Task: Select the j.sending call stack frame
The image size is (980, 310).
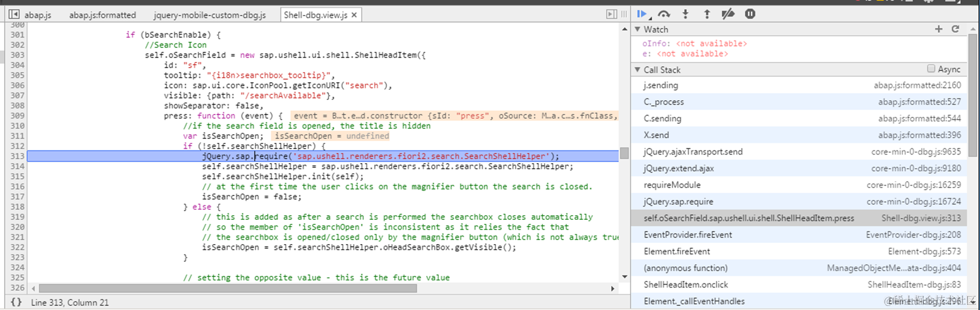Action: 798,85
